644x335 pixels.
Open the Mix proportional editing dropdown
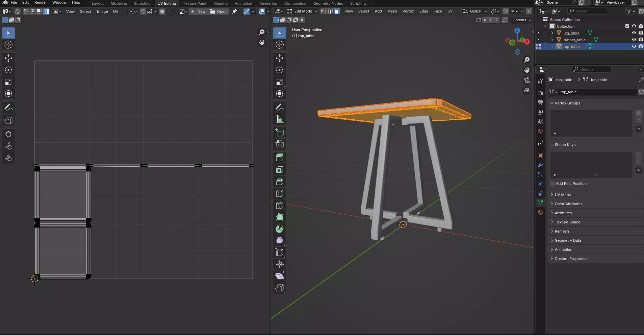click(517, 11)
